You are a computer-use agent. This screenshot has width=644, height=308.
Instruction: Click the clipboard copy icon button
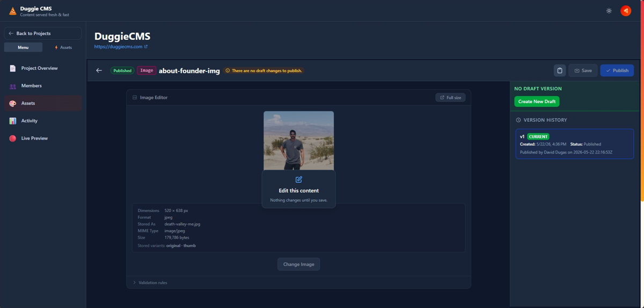[x=560, y=70]
